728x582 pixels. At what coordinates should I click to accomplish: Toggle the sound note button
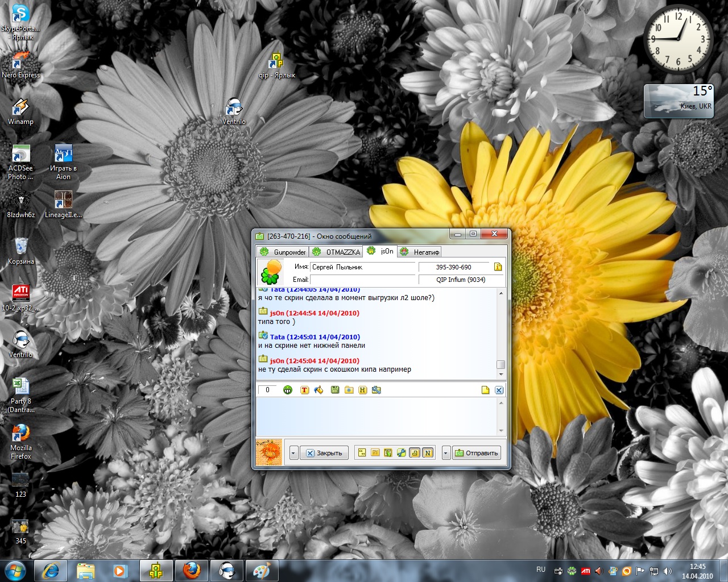coord(415,453)
